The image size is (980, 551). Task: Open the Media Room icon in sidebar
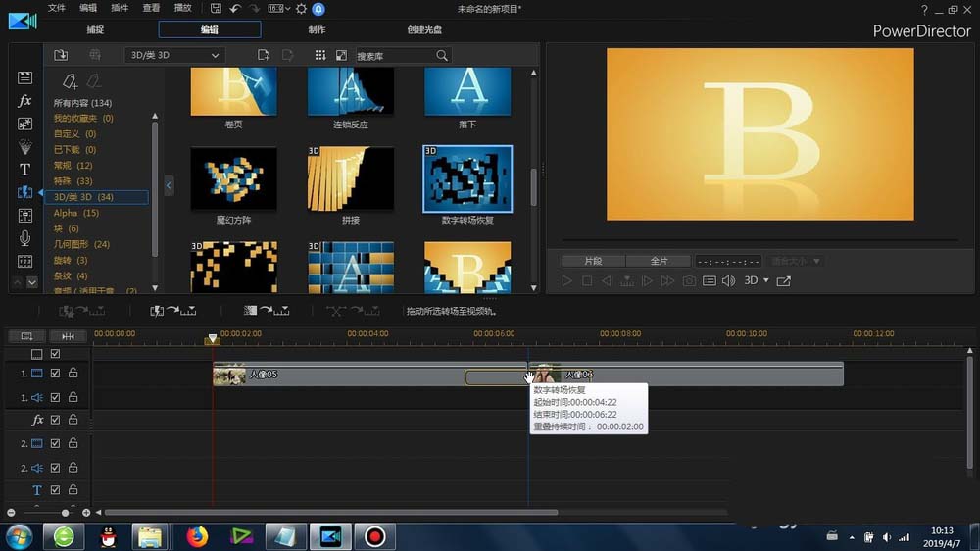click(x=25, y=77)
